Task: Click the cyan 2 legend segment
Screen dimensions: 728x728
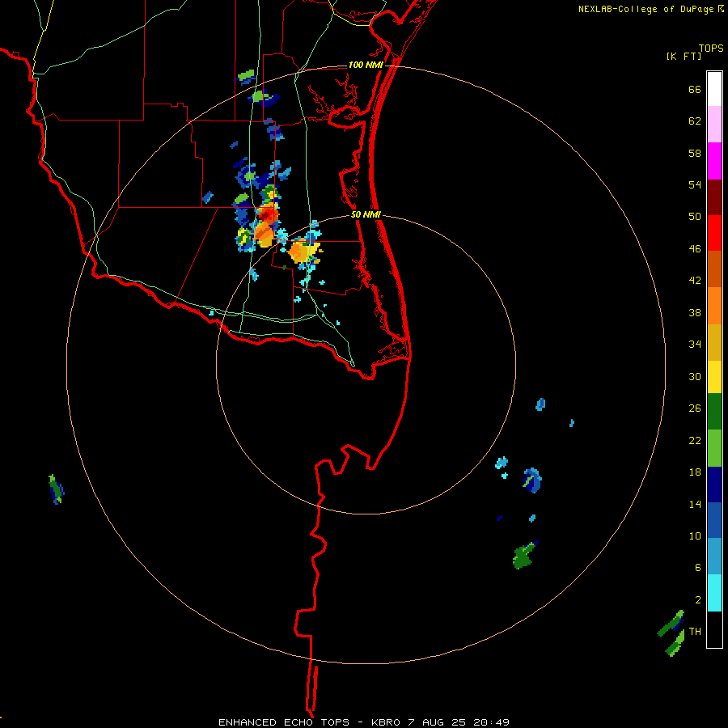Action: (714, 593)
